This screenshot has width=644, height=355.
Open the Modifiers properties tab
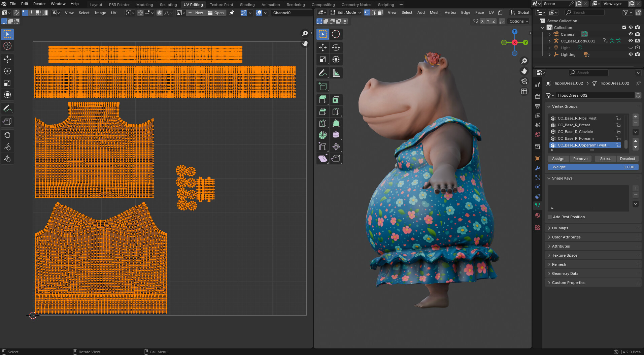[x=538, y=168]
